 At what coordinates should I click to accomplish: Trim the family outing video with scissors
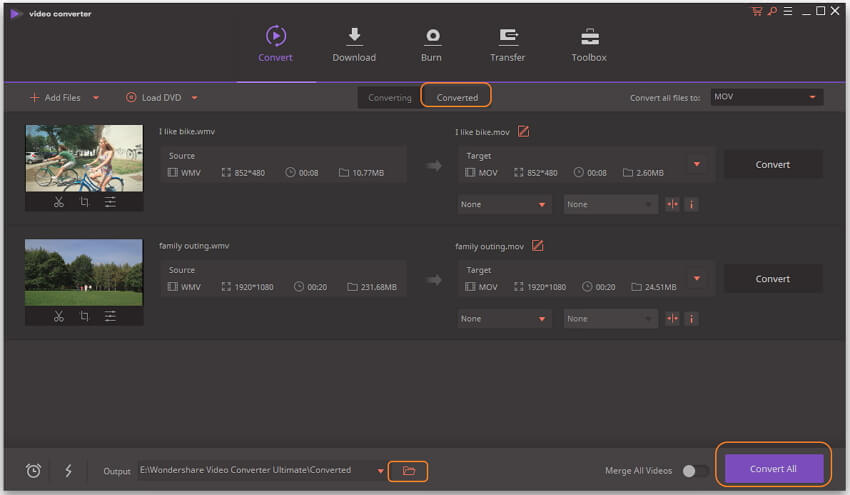[59, 316]
